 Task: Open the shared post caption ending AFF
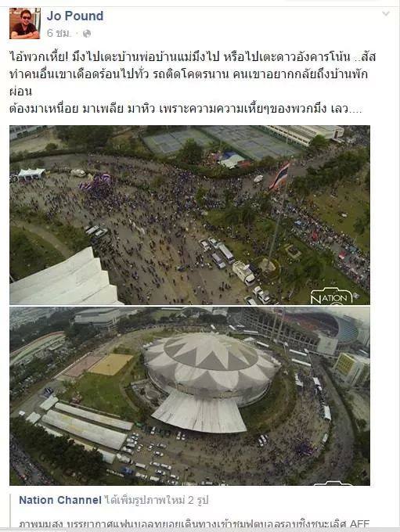194,524
